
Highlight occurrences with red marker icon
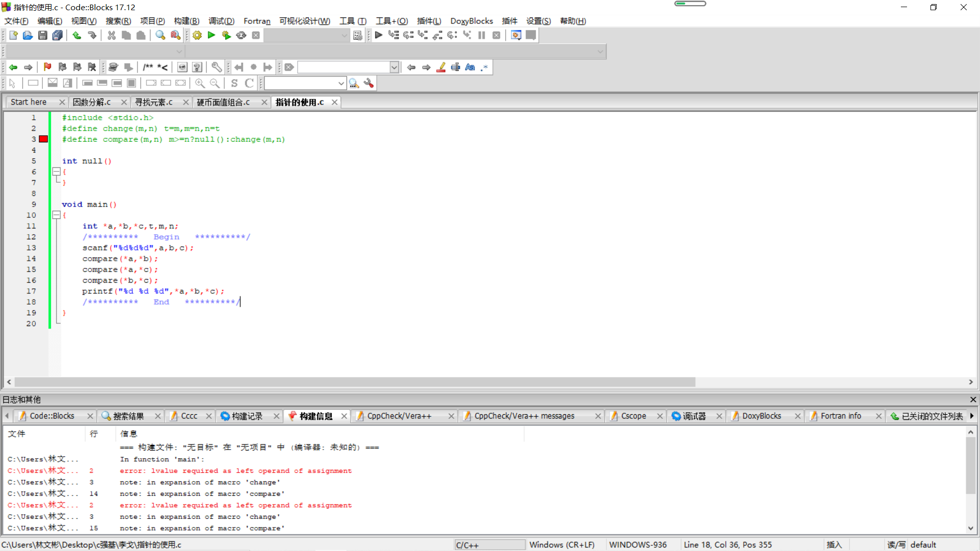pos(441,67)
